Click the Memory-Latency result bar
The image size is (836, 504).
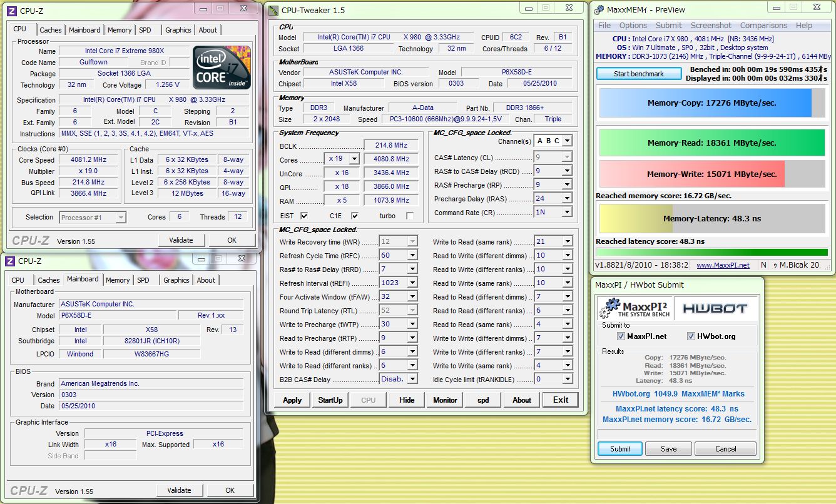(x=712, y=219)
